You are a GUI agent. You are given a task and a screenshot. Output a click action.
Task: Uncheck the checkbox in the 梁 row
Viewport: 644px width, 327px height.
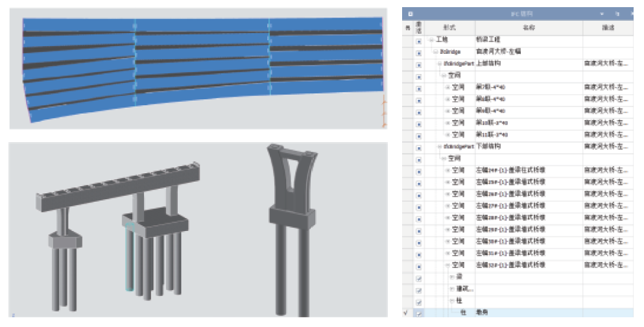tap(419, 278)
